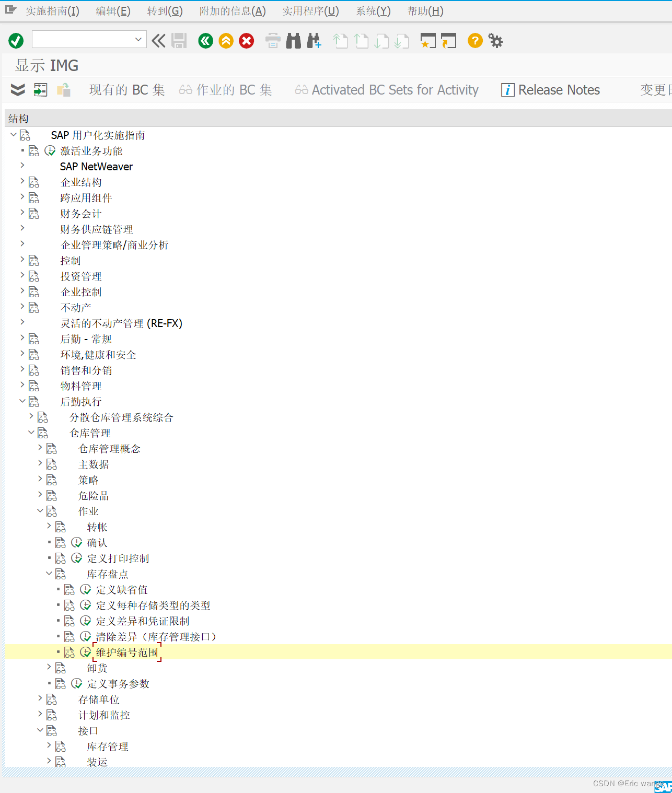Click the 现有的 BC 集 button
Viewport: 672px width, 793px height.
[127, 90]
